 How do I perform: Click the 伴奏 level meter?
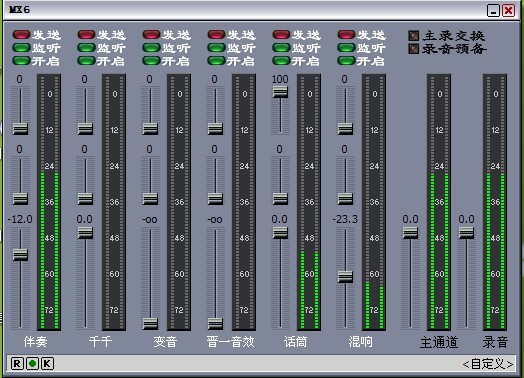click(x=49, y=202)
